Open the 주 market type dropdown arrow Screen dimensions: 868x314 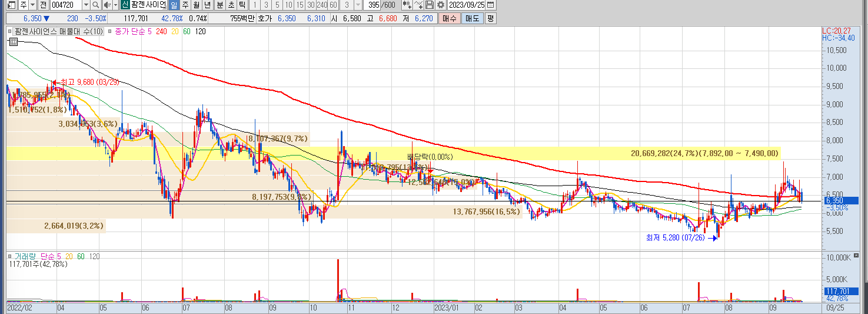click(x=32, y=5)
